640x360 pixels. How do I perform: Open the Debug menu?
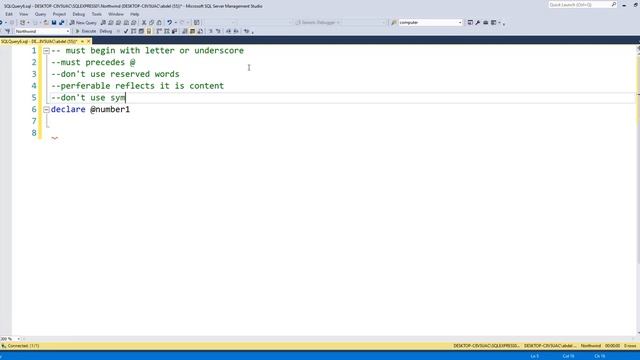[x=78, y=14]
